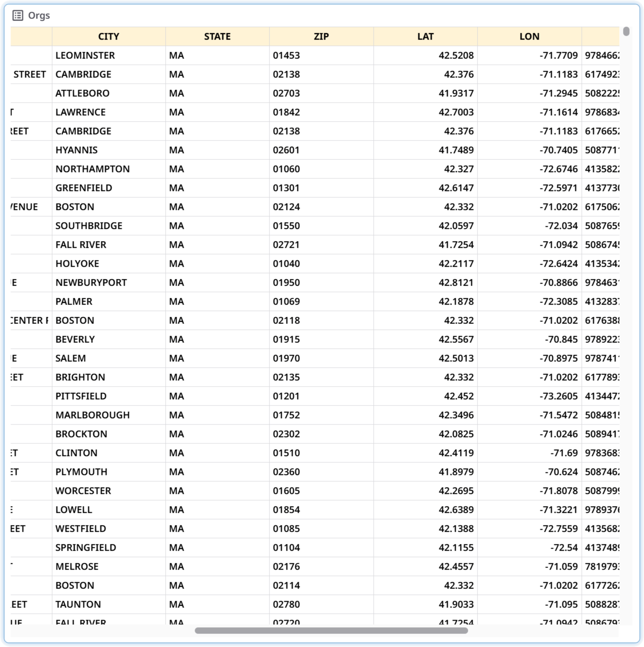Click the vertical scrollbar thumb
This screenshot has height=647, width=644.
pos(626,32)
